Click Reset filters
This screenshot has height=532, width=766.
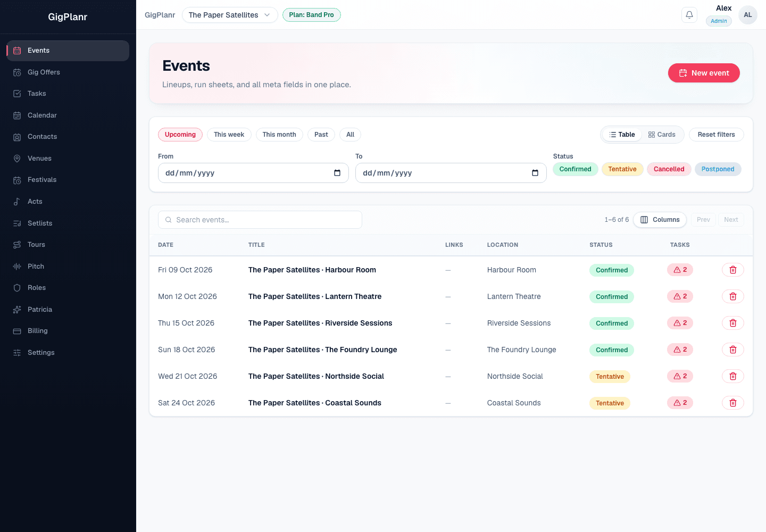(x=717, y=135)
